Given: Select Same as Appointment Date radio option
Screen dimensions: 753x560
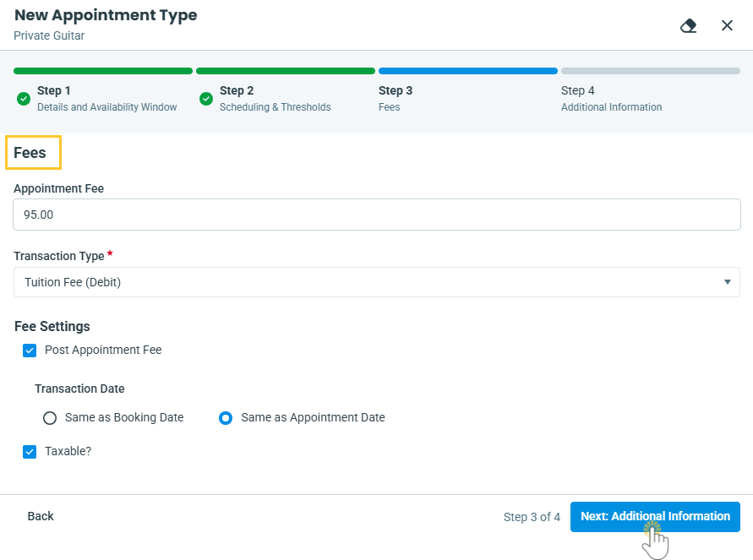Looking at the screenshot, I should [x=226, y=418].
